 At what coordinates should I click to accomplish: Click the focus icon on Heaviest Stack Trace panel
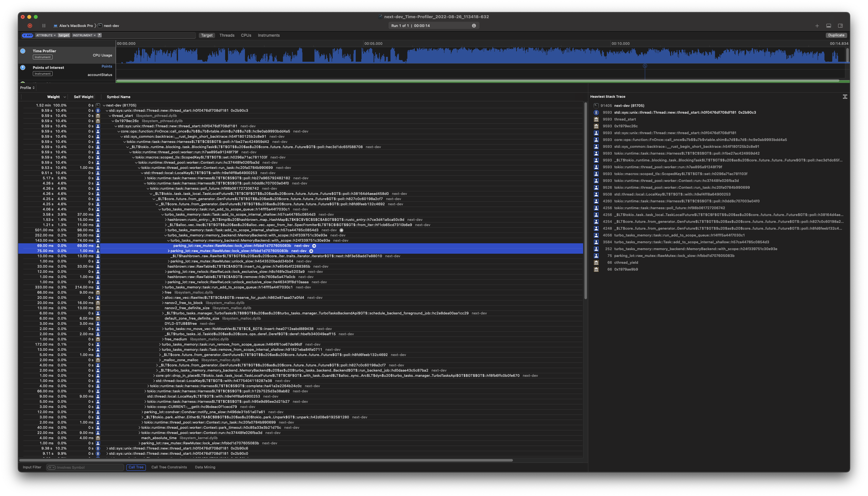point(845,96)
